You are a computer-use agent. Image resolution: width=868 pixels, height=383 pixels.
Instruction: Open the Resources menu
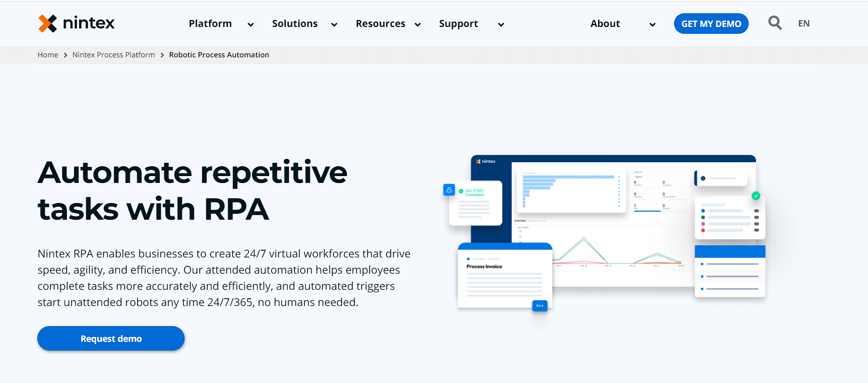click(380, 24)
